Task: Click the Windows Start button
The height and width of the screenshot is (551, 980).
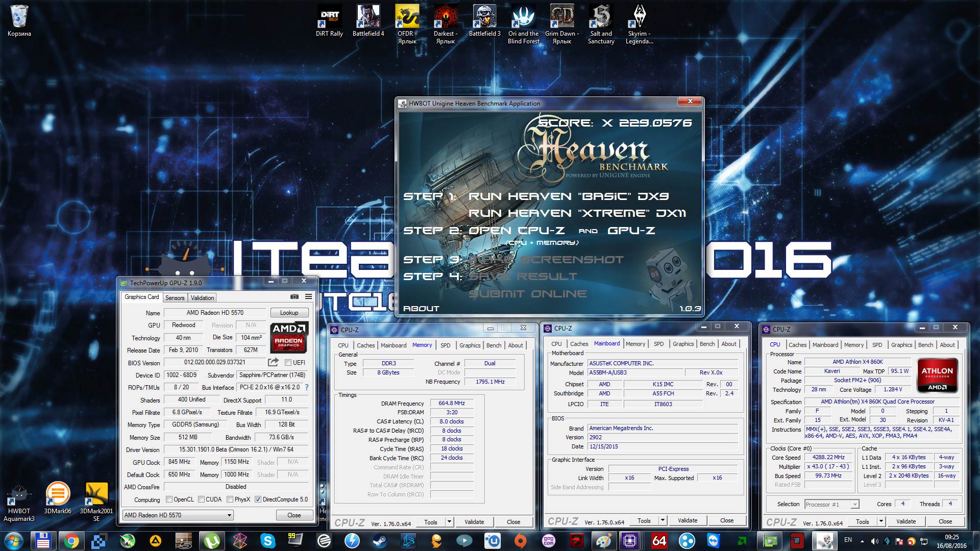Action: 14,541
